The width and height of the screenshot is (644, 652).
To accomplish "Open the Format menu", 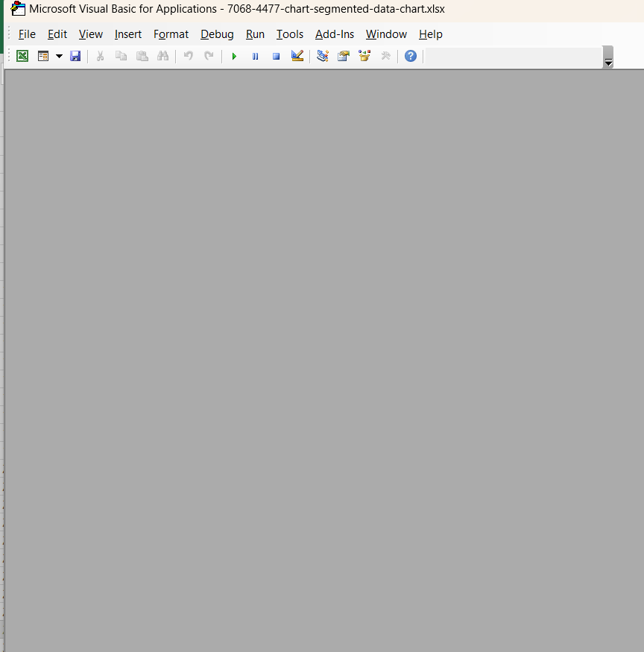I will [x=171, y=34].
